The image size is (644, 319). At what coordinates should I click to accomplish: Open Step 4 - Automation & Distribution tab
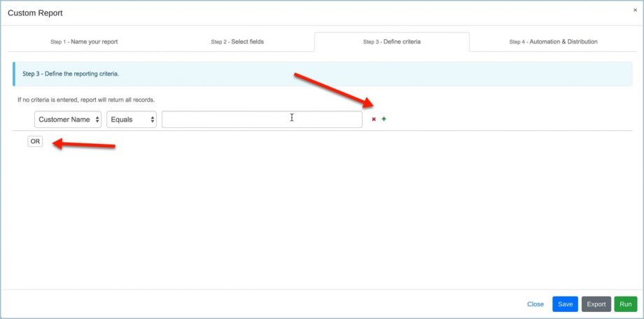(553, 42)
